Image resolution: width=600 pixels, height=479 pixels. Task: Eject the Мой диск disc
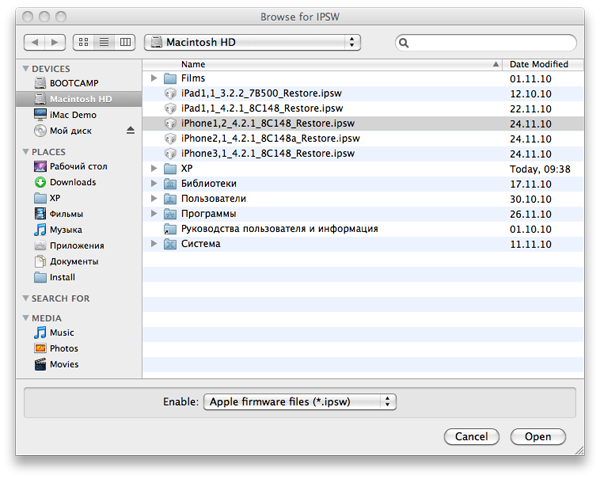point(130,130)
